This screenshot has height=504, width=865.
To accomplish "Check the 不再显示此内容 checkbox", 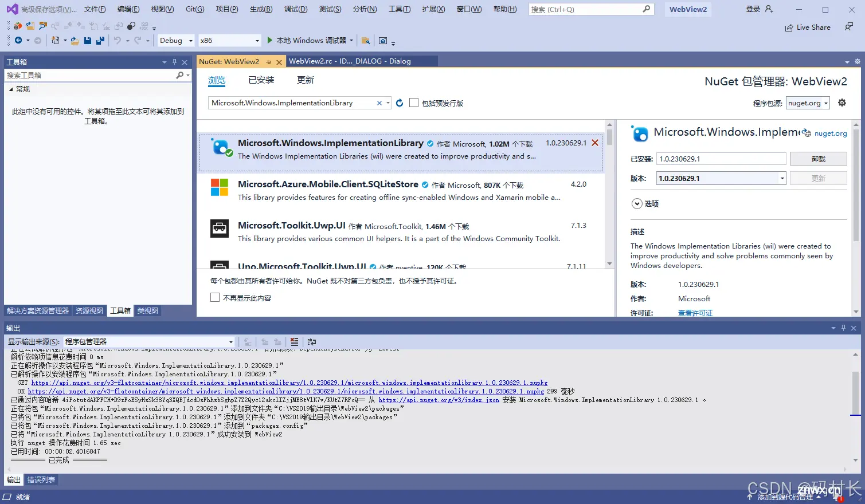I will 215,298.
